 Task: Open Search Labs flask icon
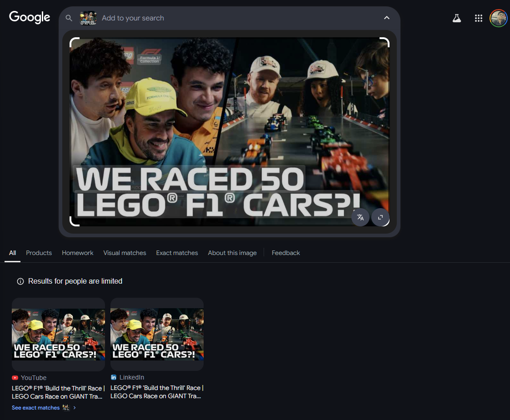[x=457, y=18]
